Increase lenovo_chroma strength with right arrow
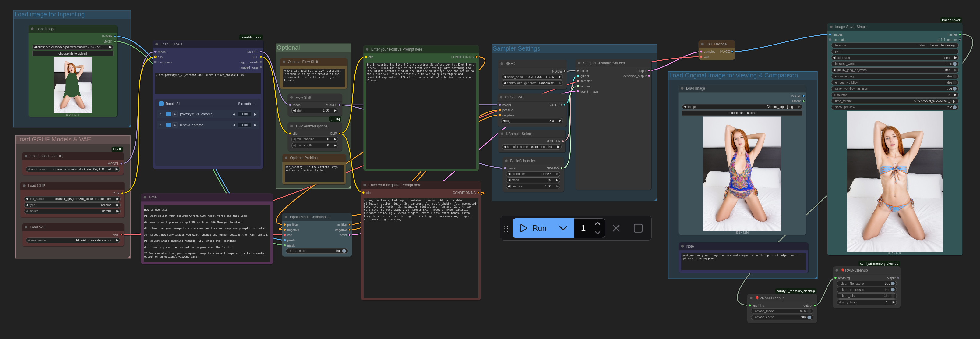Image resolution: width=980 pixels, height=339 pixels. tap(255, 125)
